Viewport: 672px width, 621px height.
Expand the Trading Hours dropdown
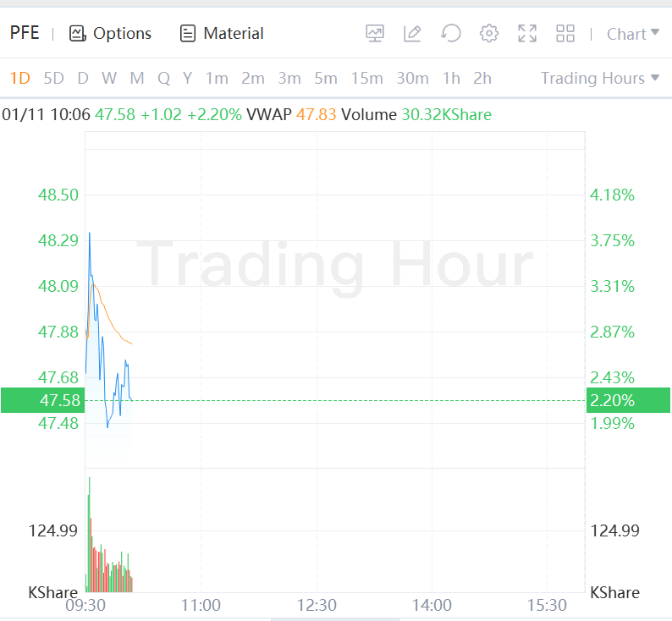click(x=600, y=79)
